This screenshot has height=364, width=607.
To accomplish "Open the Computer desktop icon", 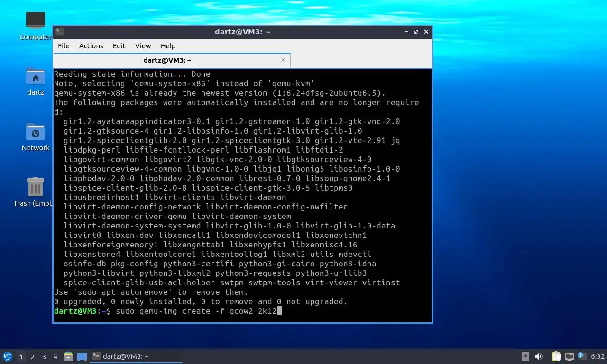I will coord(36,26).
